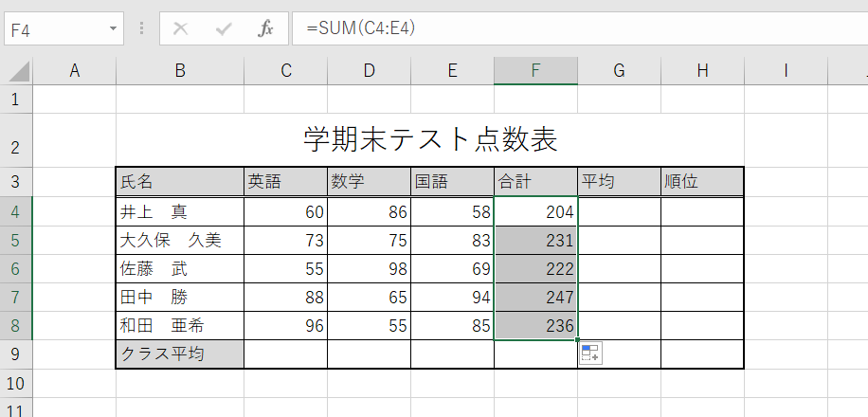The height and width of the screenshot is (417, 868).
Task: Select column F header
Action: (x=535, y=71)
